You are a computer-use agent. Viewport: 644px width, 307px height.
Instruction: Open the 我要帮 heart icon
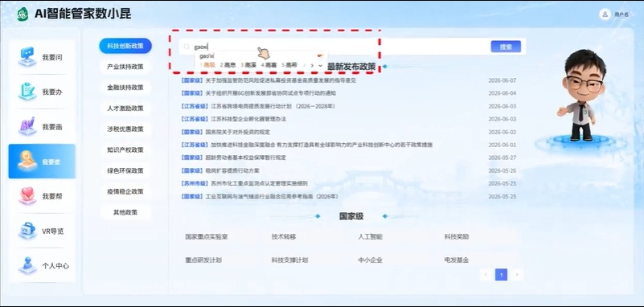27,196
